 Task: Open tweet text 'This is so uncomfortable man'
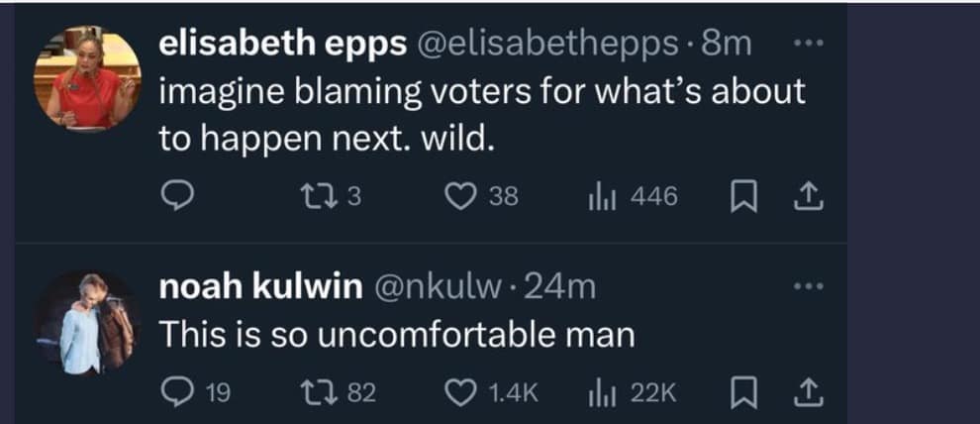(x=396, y=334)
